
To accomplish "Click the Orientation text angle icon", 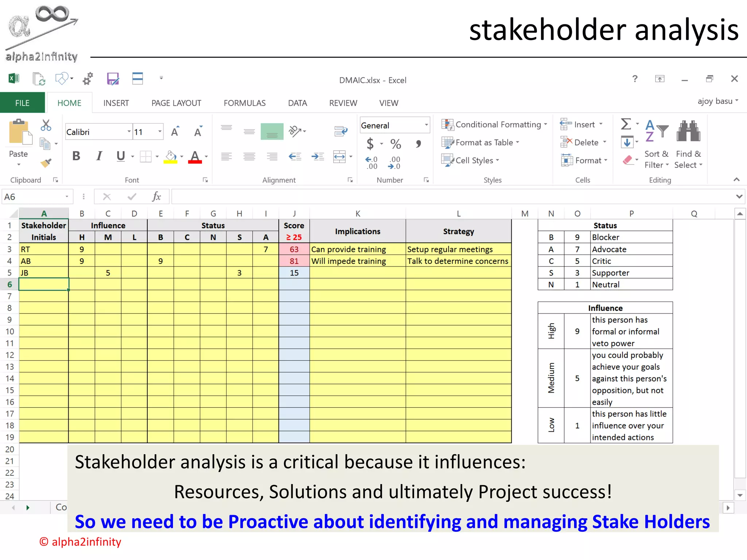I will point(295,131).
